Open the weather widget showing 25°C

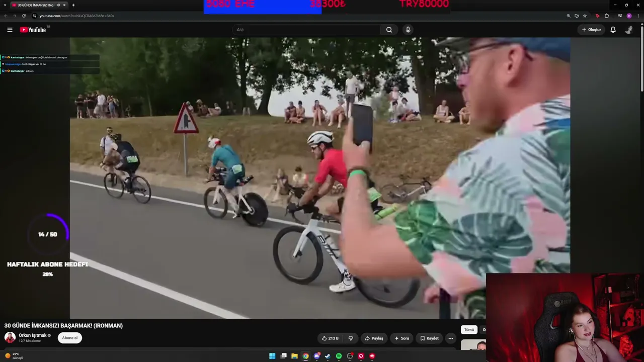coord(14,356)
